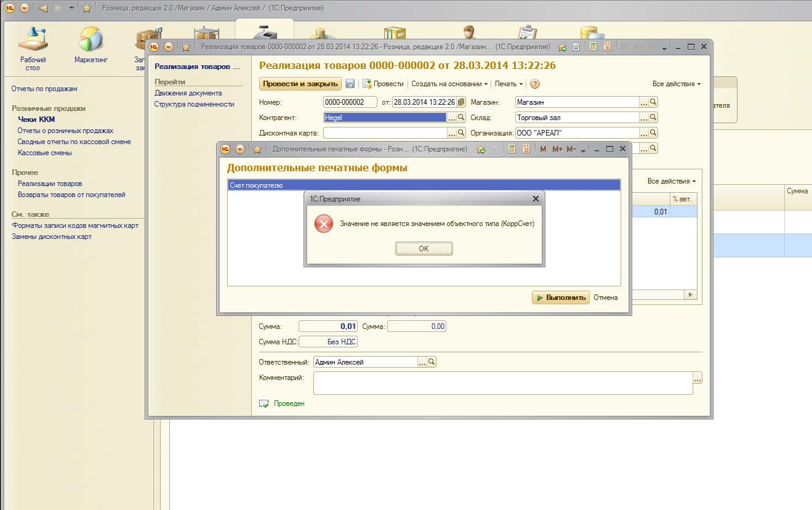Click the select '...' button for Контрагент

tap(451, 117)
